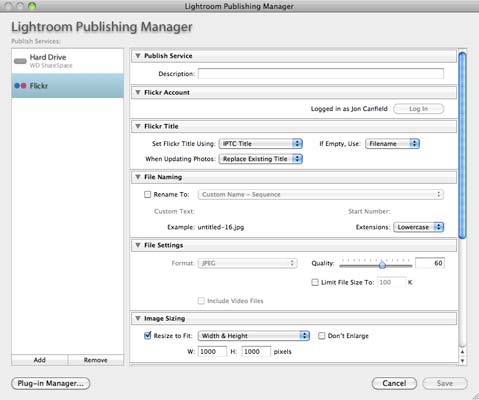Collapse the Image Sizing section
The height and width of the screenshot is (400, 479).
point(138,318)
